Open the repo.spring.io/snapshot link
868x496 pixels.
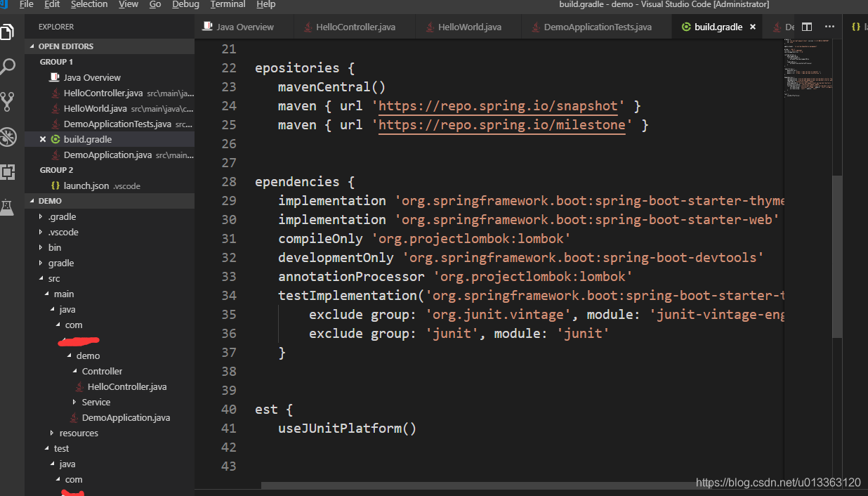[x=499, y=106]
